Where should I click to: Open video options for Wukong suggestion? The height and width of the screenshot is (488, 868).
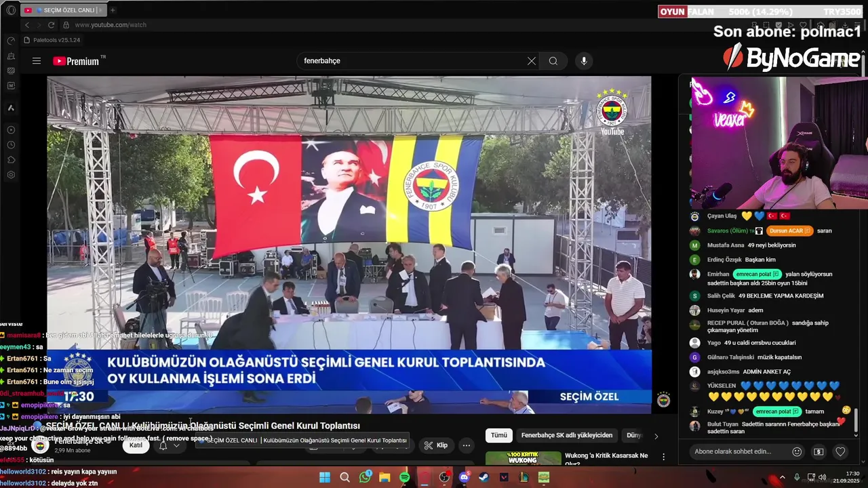coord(663,457)
